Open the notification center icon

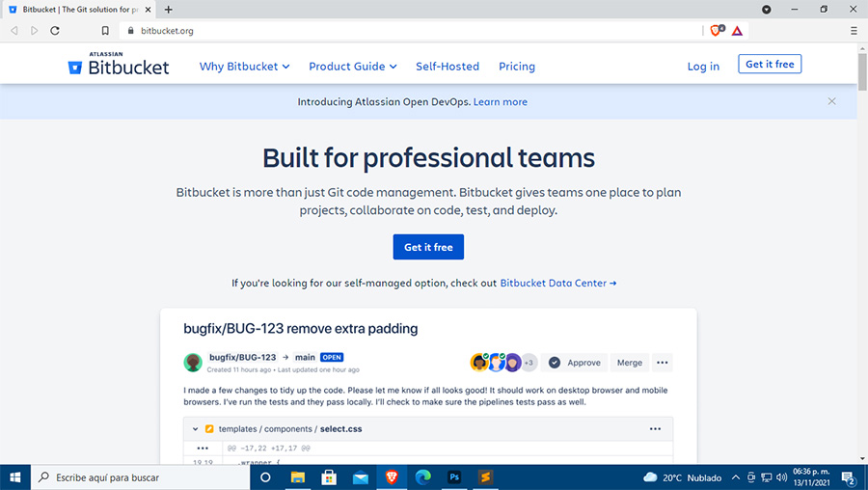pos(849,477)
